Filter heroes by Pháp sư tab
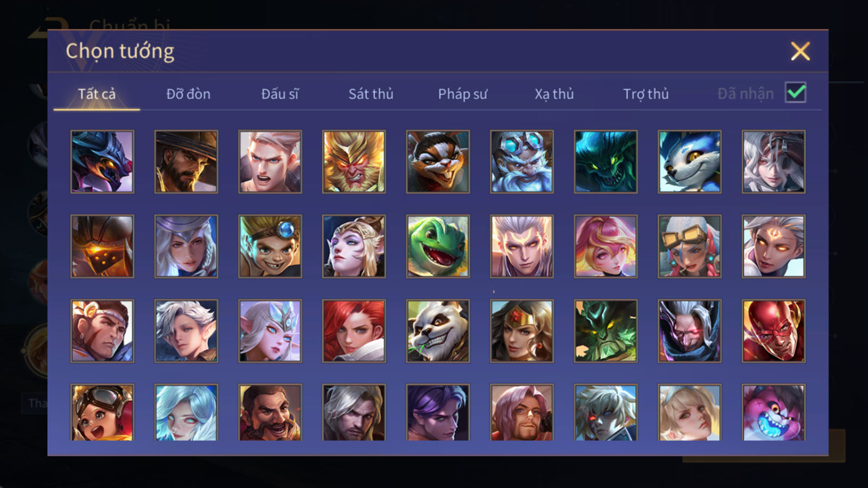 point(463,94)
